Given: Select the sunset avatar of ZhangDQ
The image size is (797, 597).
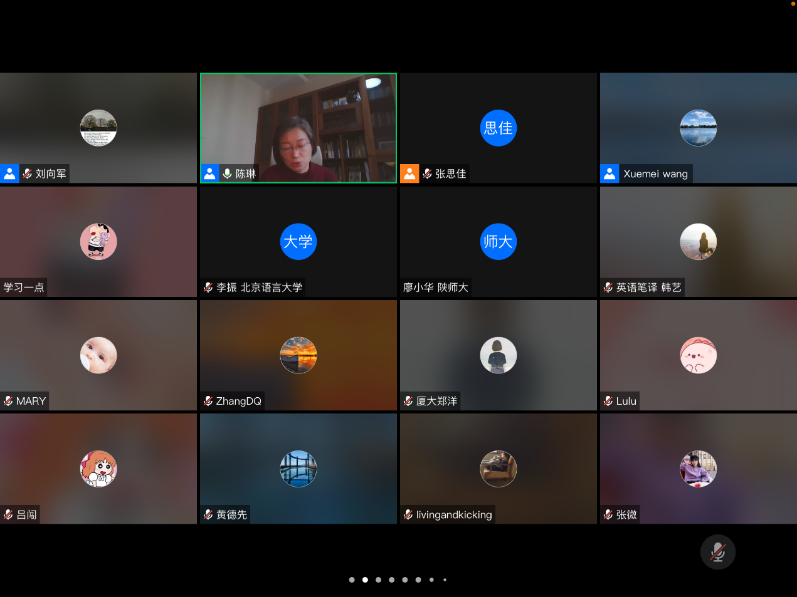Looking at the screenshot, I should (x=298, y=355).
